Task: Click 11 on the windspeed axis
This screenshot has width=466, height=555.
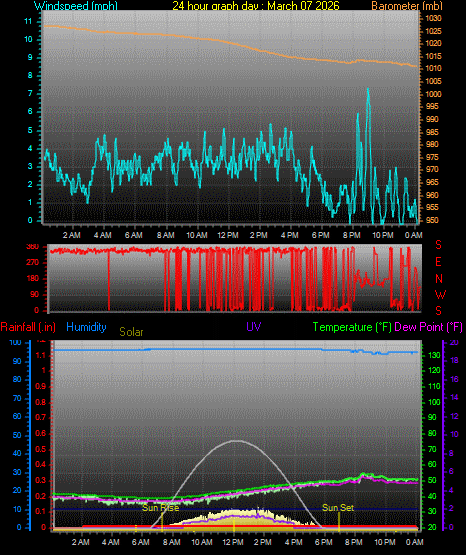Action: (x=28, y=22)
